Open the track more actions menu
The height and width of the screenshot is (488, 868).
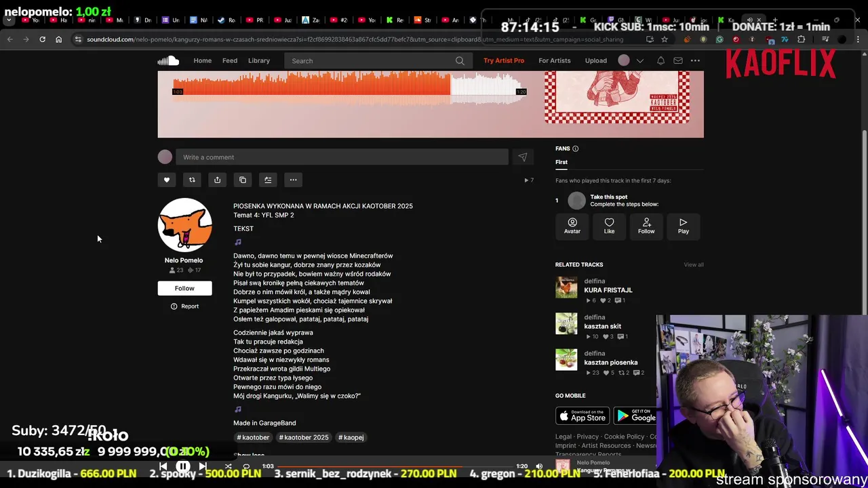click(293, 180)
